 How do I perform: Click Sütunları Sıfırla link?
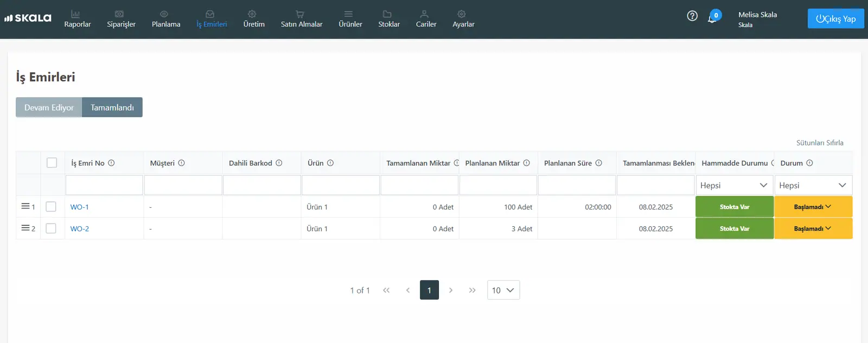pos(820,143)
